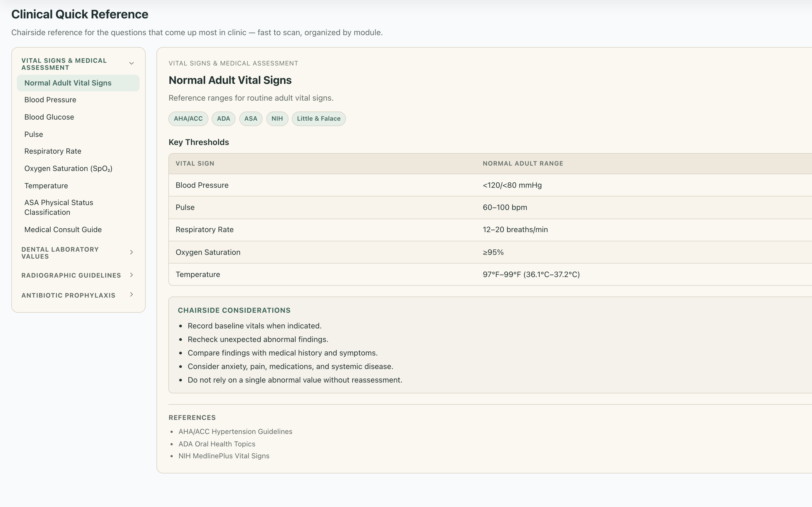Click the 97°F–99°F temperature range value

[x=531, y=274]
